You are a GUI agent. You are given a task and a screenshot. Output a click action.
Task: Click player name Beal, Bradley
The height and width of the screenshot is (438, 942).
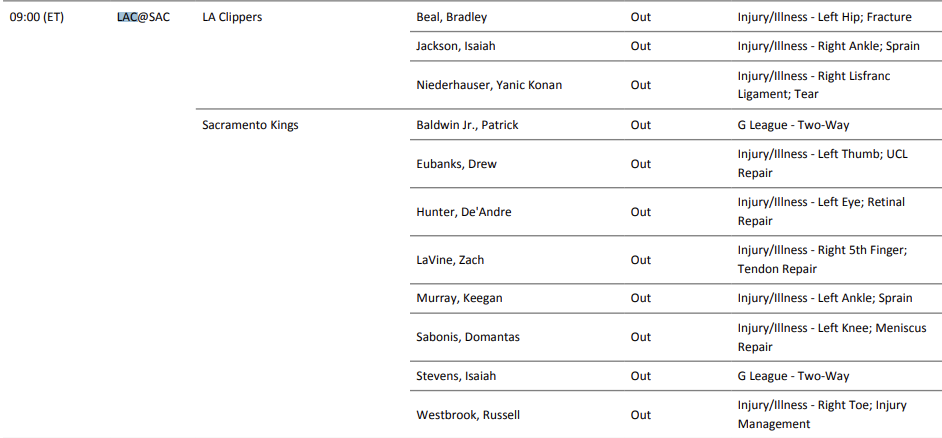click(451, 17)
